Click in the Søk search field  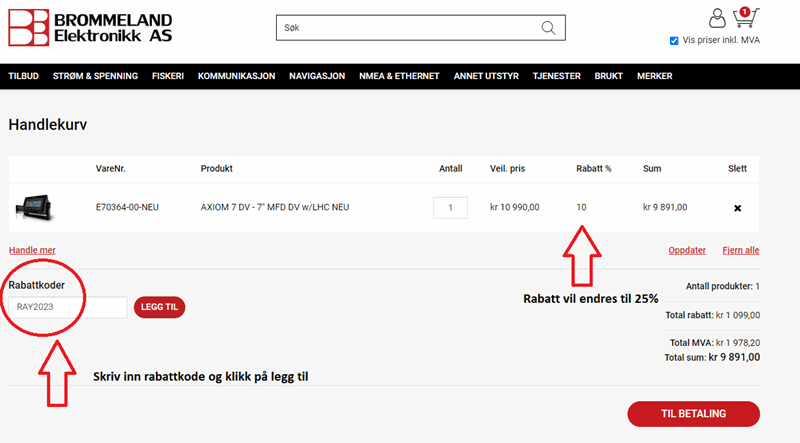(410, 28)
